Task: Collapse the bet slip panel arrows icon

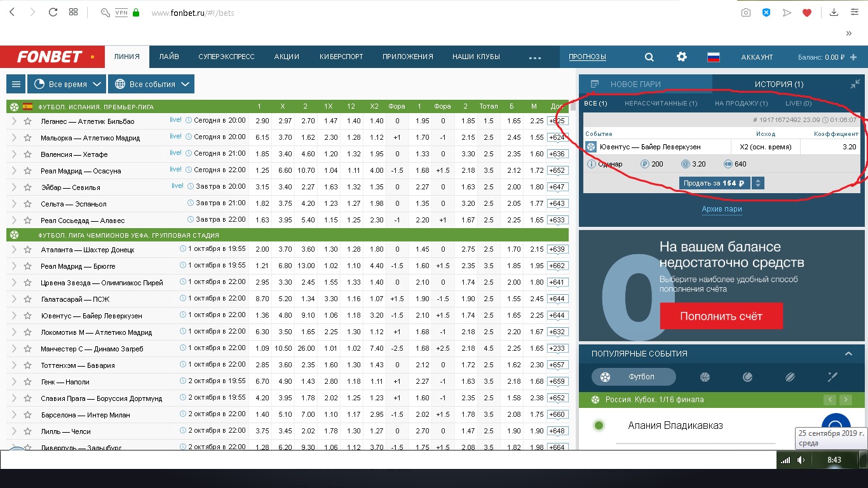Action: tap(855, 84)
